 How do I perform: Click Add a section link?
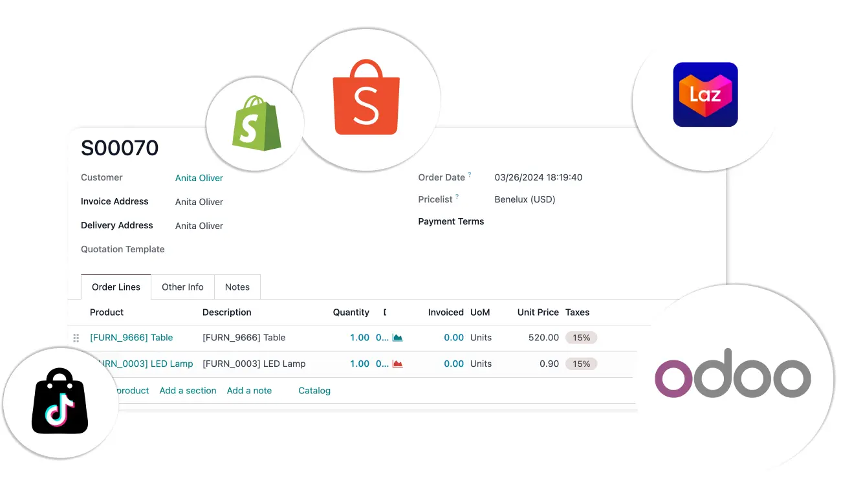click(188, 391)
